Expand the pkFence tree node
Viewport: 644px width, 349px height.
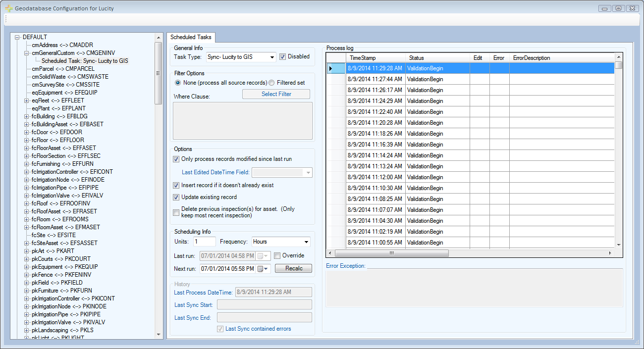[27, 275]
